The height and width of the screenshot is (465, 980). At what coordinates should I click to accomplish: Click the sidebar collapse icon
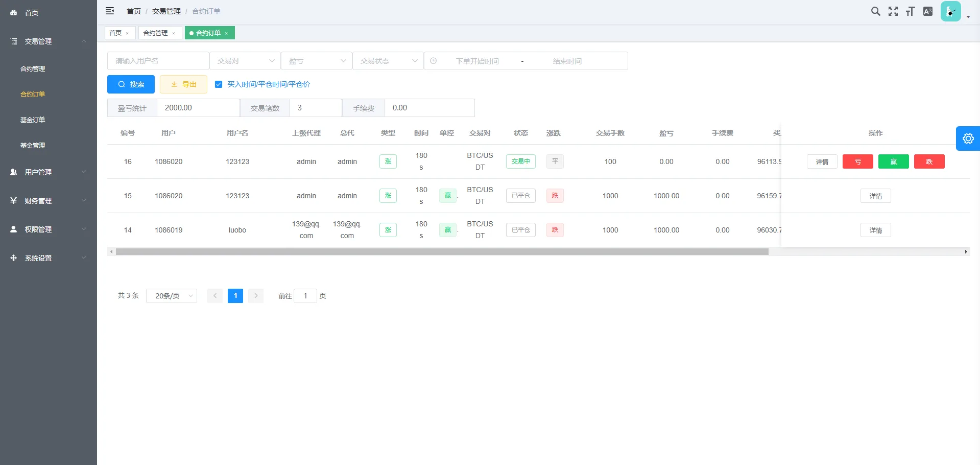110,11
